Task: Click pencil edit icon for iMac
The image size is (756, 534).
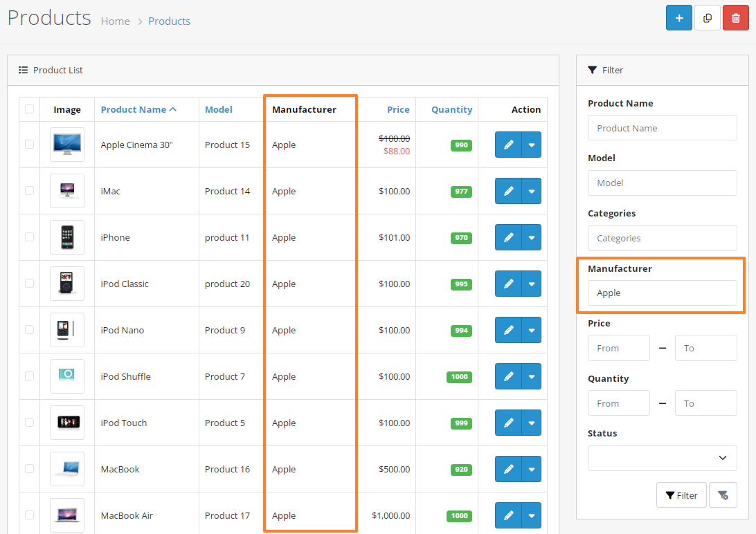Action: pyautogui.click(x=508, y=191)
